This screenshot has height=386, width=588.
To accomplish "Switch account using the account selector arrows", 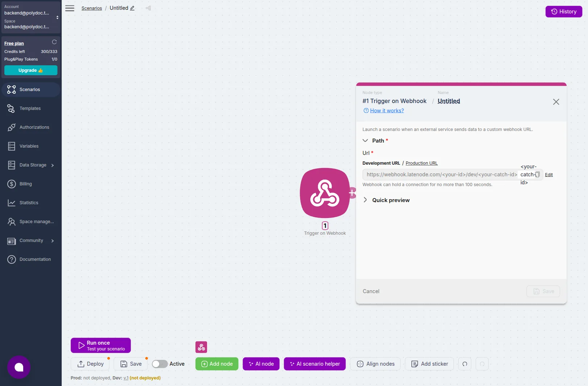I will 57,17.
